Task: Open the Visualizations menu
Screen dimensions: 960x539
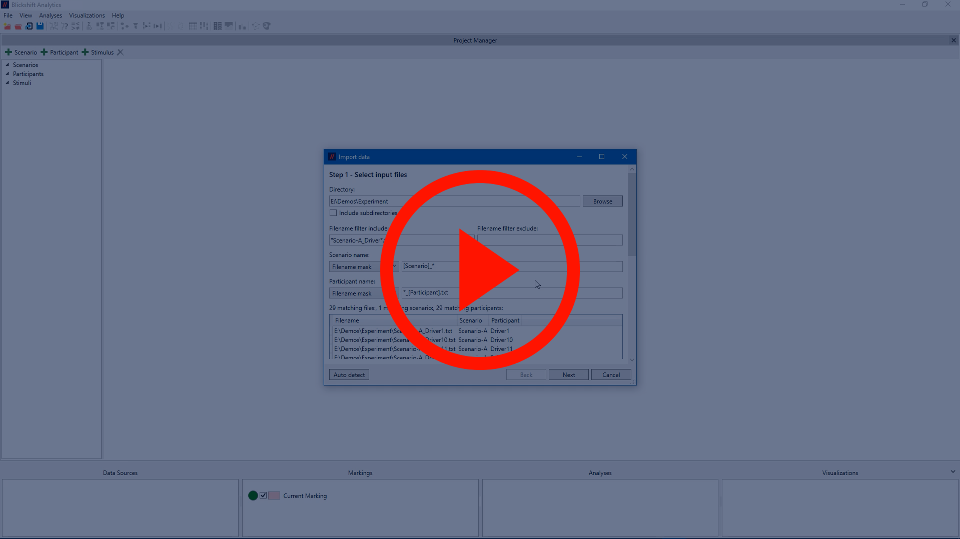Action: tap(87, 15)
